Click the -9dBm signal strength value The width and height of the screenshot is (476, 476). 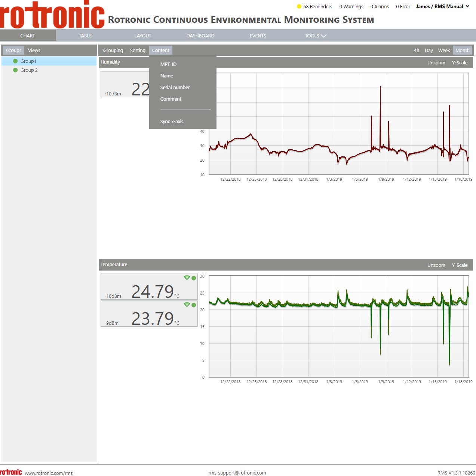(x=111, y=323)
